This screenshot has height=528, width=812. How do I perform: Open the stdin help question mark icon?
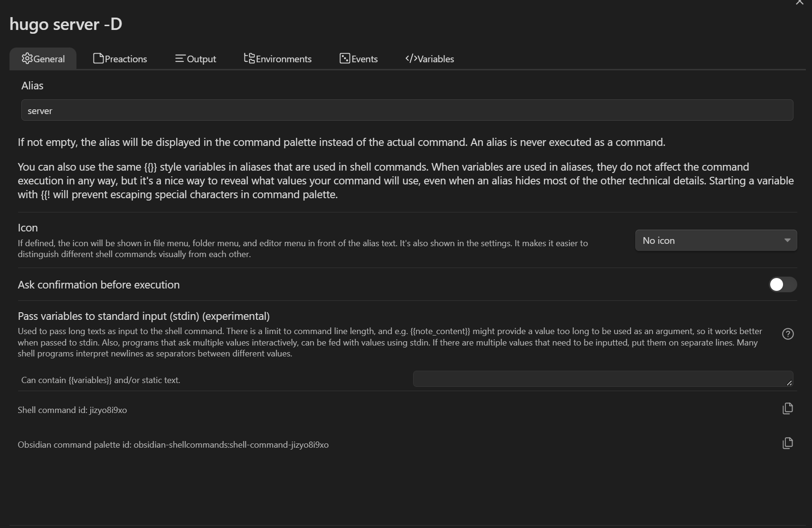point(788,334)
